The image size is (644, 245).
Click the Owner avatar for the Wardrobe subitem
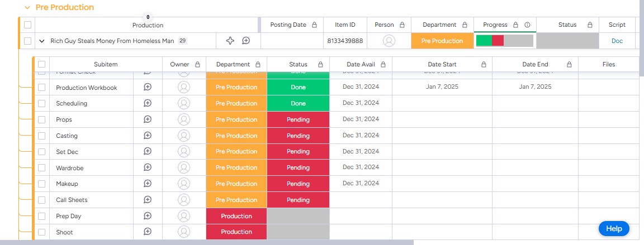184,168
